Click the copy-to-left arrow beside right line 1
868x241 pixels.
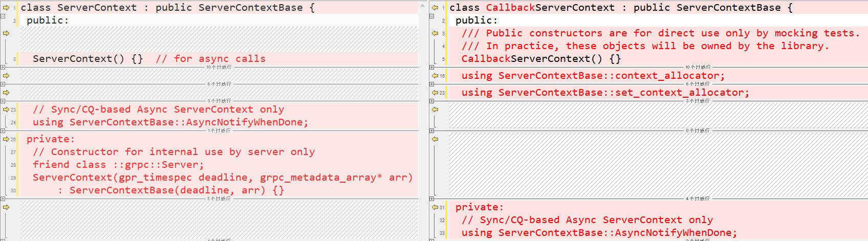[x=435, y=8]
